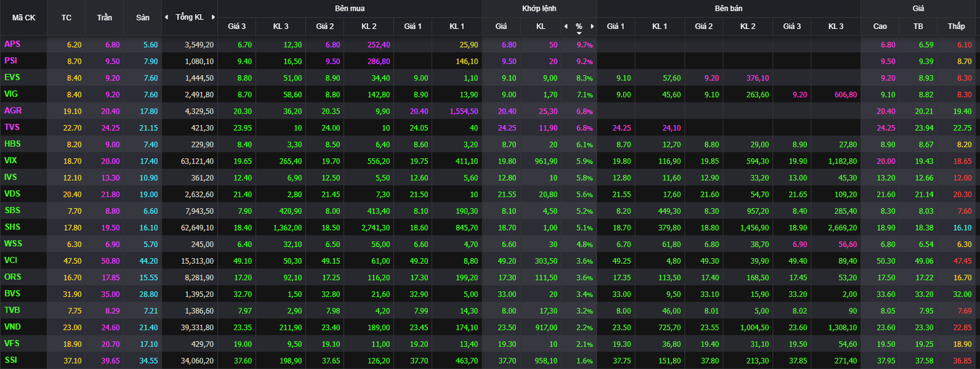The height and width of the screenshot is (369, 980).
Task: Open the VIX stock symbol
Action: 11,160
